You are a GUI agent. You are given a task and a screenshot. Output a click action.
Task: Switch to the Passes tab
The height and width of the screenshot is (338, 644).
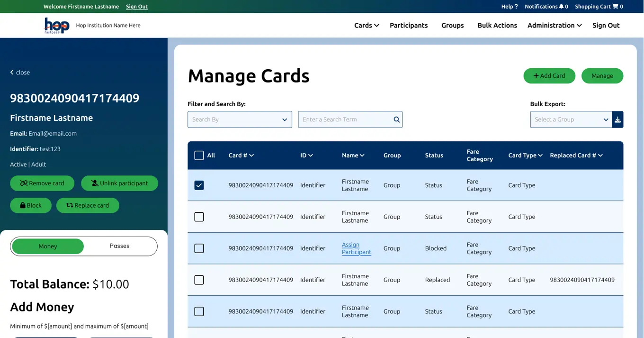tap(119, 246)
